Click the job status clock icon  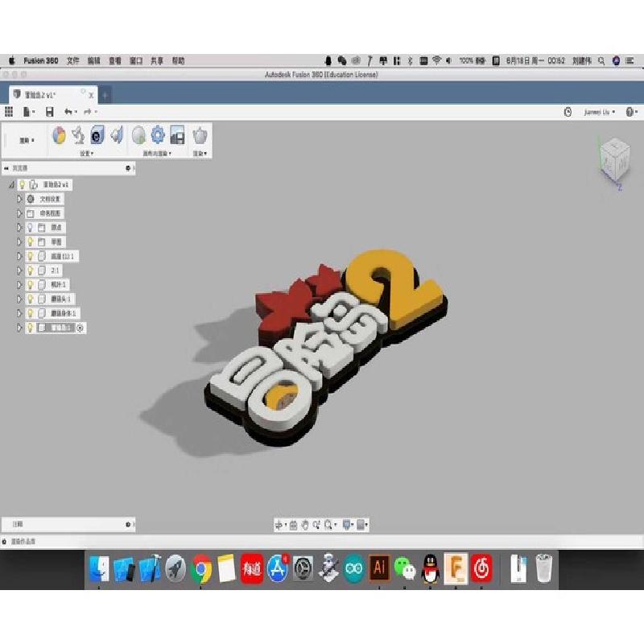tap(568, 112)
